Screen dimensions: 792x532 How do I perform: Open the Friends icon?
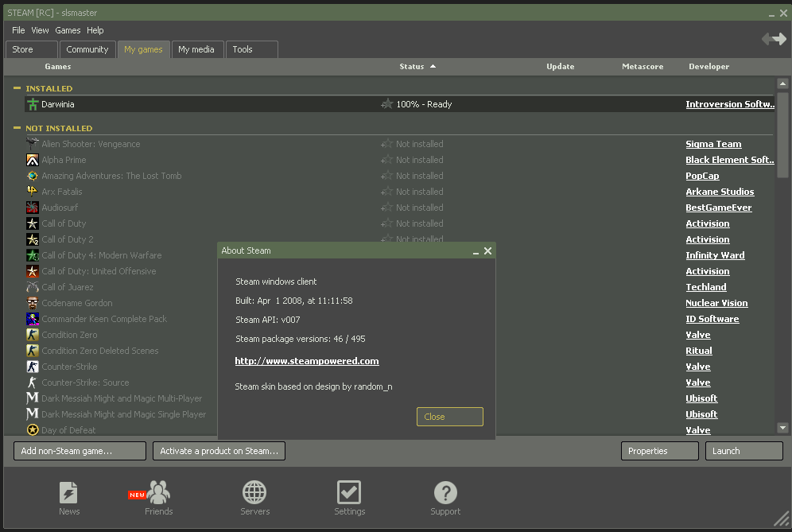(158, 493)
